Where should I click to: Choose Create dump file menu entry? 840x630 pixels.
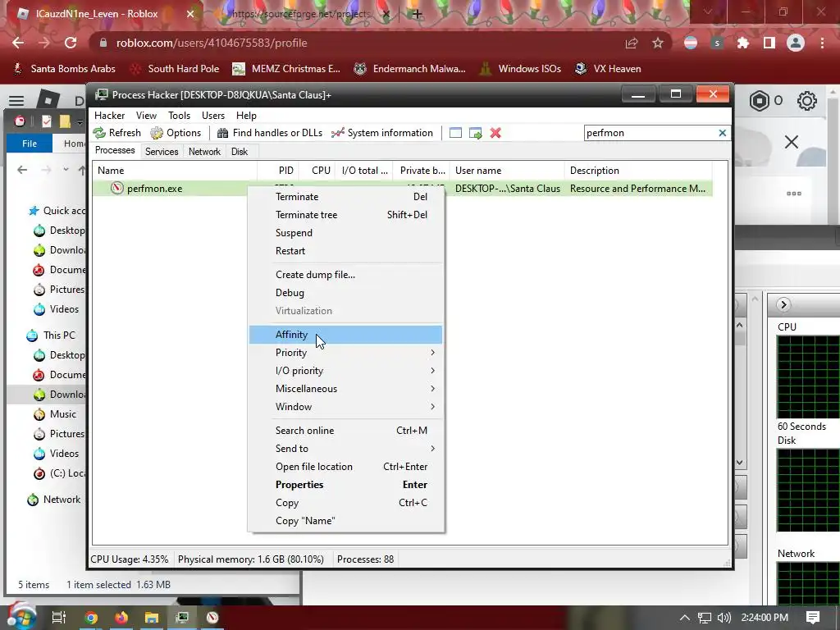tap(345, 275)
